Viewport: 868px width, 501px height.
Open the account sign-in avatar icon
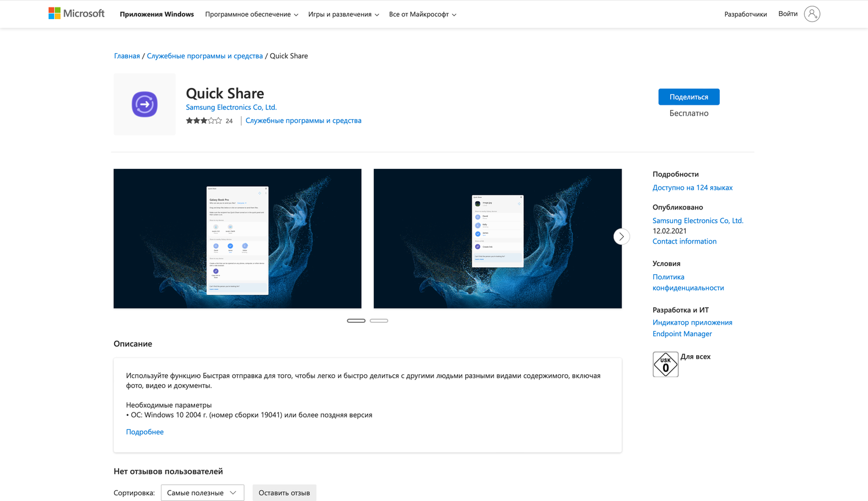(812, 14)
